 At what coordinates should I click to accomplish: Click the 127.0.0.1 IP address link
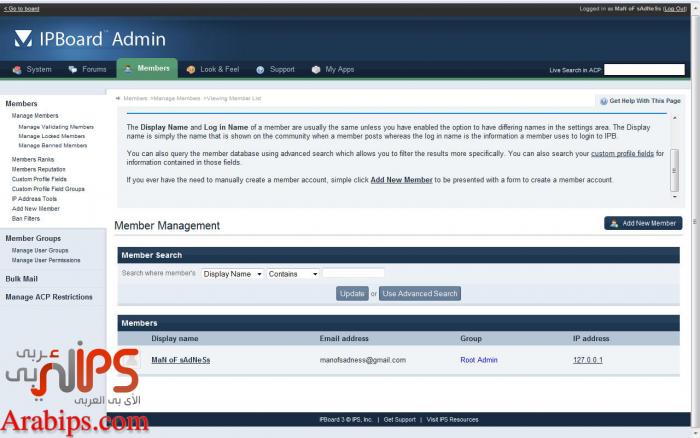point(588,359)
